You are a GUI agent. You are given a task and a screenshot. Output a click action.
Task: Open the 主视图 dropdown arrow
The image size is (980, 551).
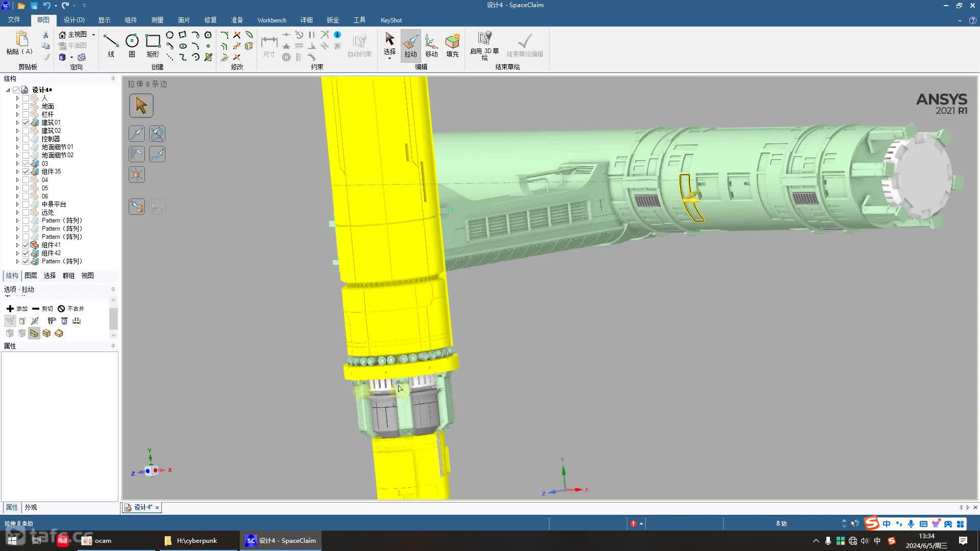click(93, 35)
